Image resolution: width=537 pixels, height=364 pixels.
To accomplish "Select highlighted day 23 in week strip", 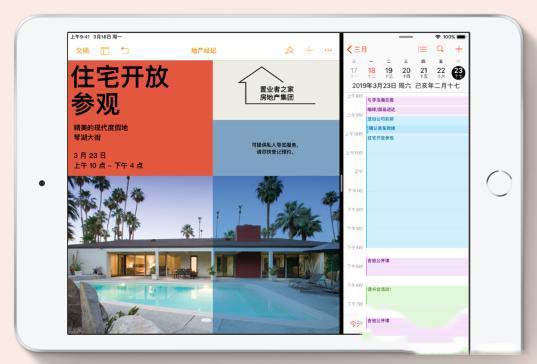I will tap(458, 72).
